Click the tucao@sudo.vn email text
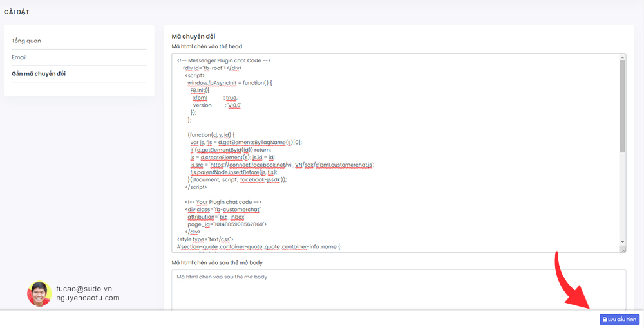The height and width of the screenshot is (328, 644). (x=84, y=289)
